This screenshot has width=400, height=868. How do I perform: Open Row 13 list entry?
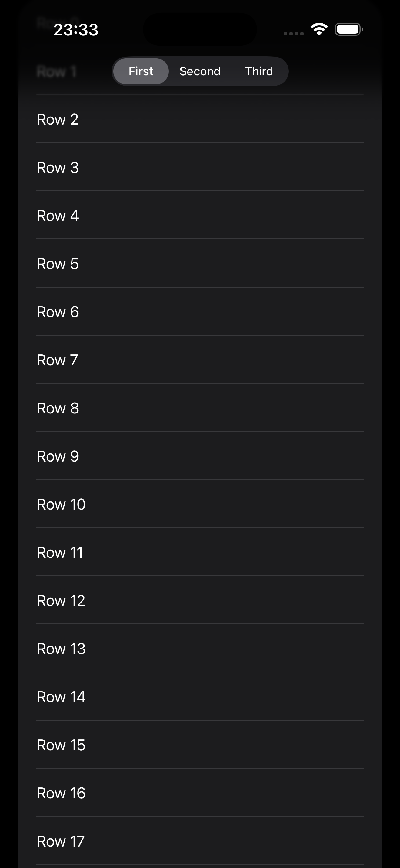(x=200, y=649)
